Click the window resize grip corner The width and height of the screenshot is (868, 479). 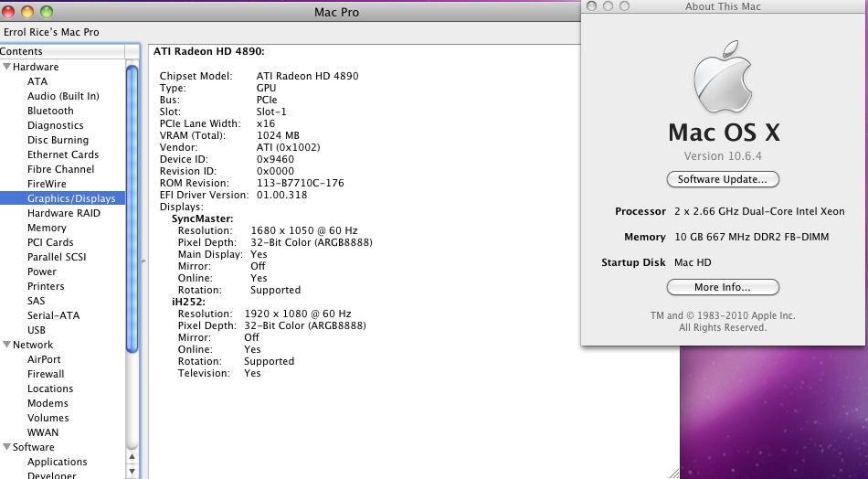[x=674, y=474]
